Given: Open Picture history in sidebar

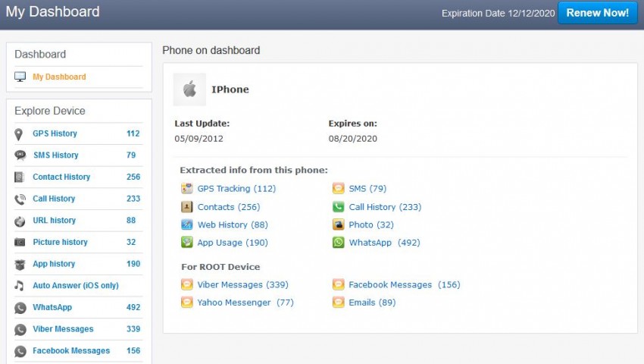Looking at the screenshot, I should coord(61,242).
